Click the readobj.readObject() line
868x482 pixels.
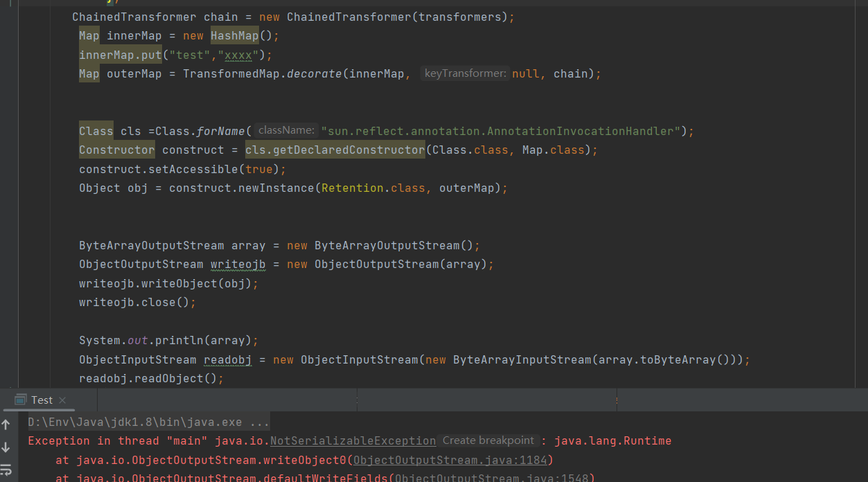(152, 378)
